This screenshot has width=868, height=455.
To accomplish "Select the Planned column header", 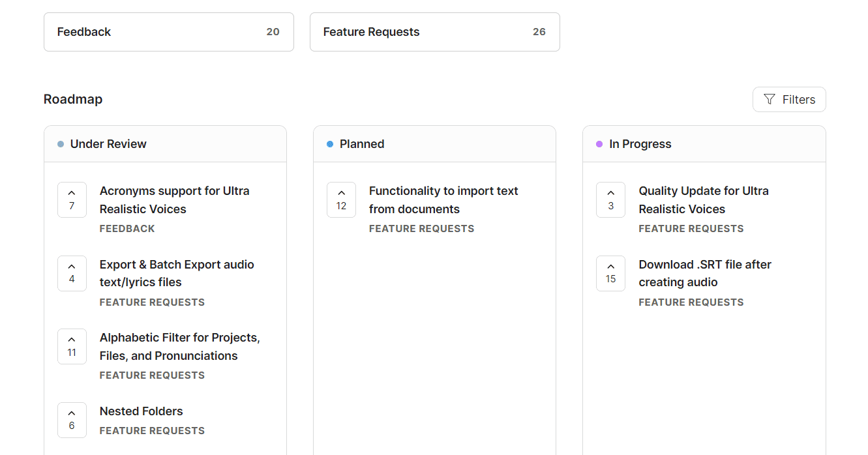I will (362, 144).
